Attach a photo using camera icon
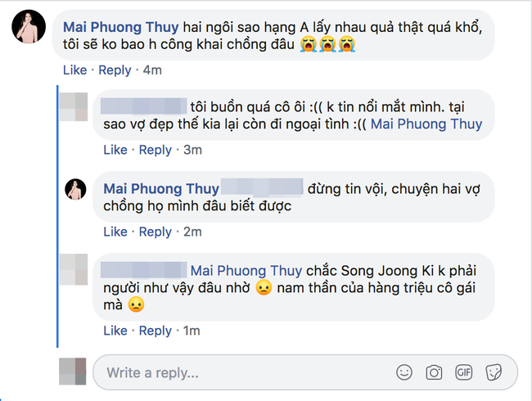This screenshot has height=401, width=532. (x=434, y=372)
